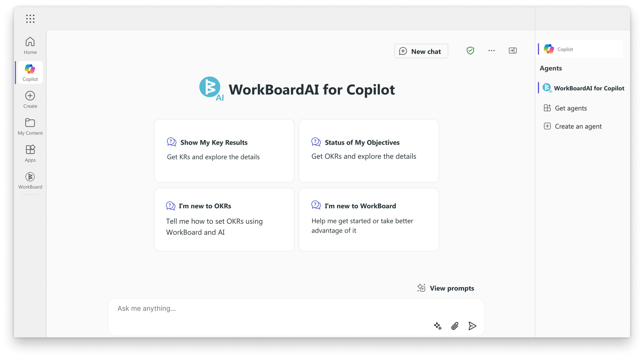
Task: Click the Agents section heading
Action: point(550,68)
